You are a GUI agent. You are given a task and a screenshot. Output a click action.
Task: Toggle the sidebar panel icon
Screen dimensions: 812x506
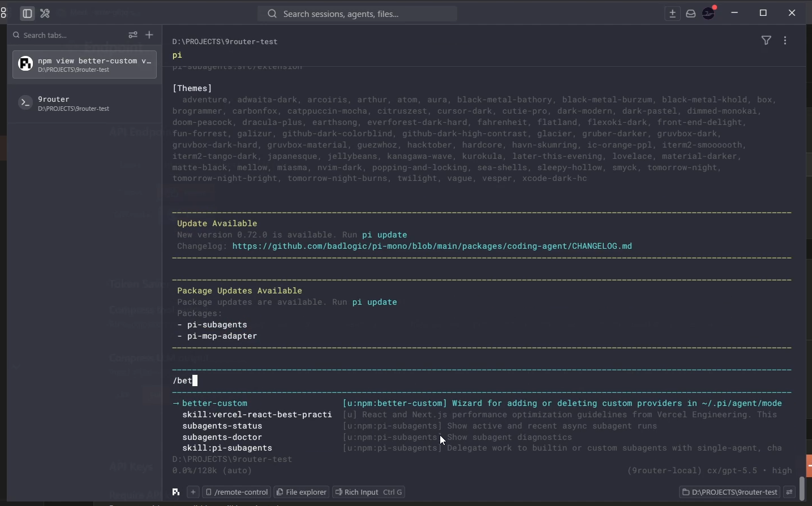pos(27,14)
